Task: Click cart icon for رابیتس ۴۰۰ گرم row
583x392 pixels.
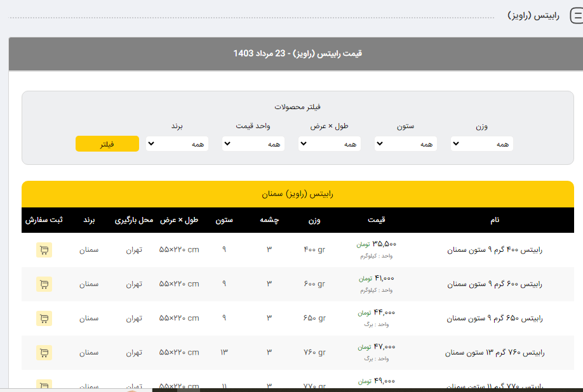Action: 44,250
